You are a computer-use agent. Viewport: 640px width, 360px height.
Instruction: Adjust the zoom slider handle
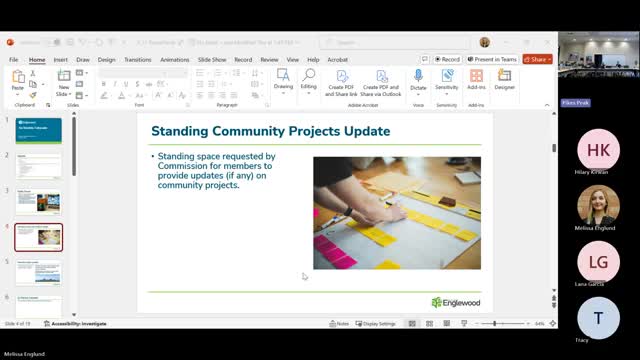[x=494, y=324]
